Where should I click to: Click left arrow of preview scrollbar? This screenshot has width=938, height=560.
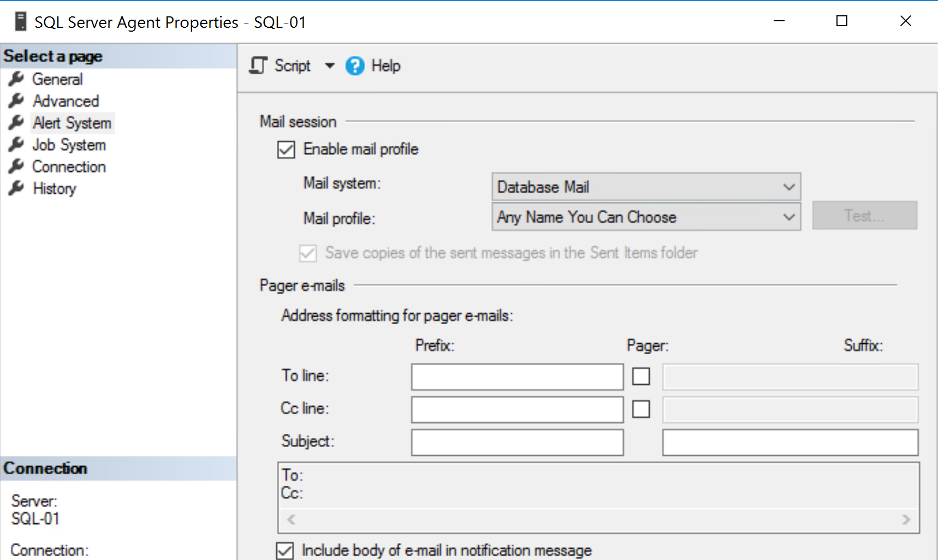292,519
